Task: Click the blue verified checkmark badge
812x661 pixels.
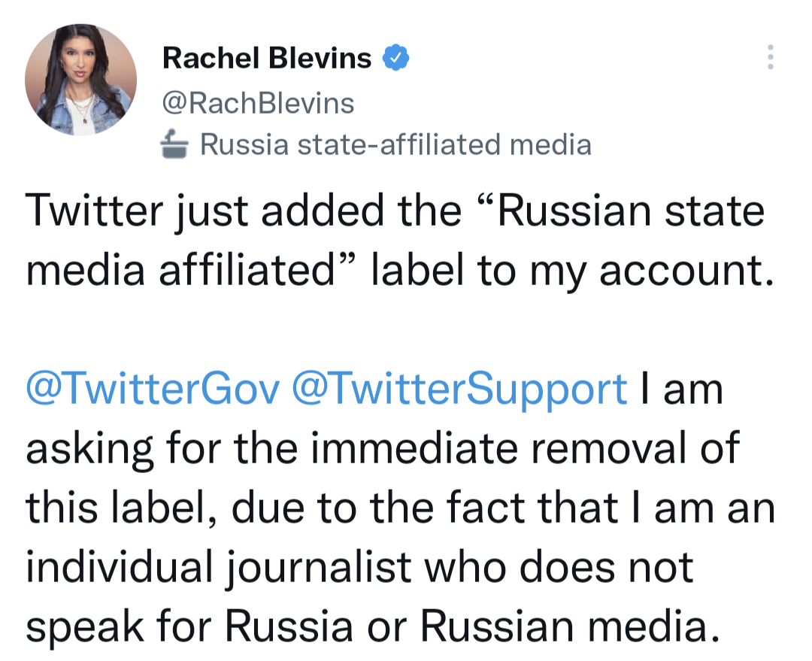Action: click(397, 57)
